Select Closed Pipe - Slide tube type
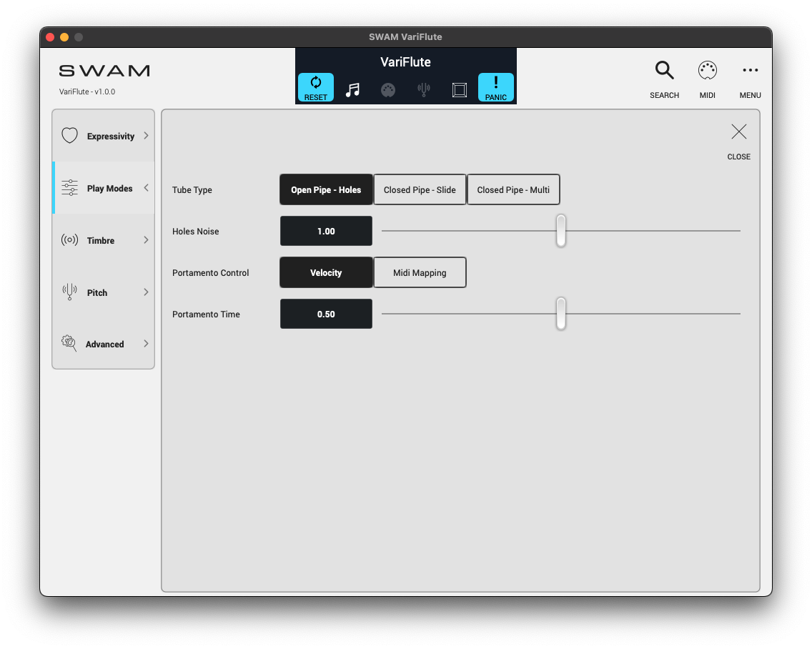This screenshot has height=649, width=812. pyautogui.click(x=420, y=190)
